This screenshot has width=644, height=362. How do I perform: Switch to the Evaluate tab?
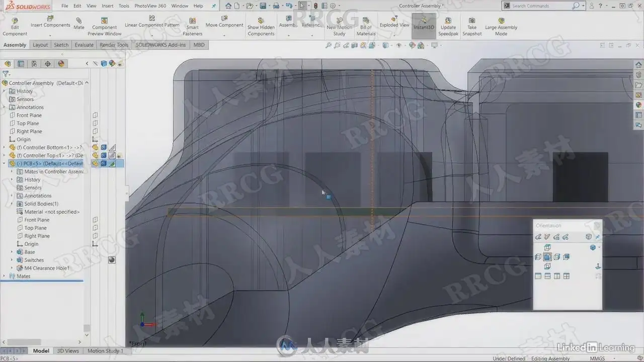tap(84, 45)
